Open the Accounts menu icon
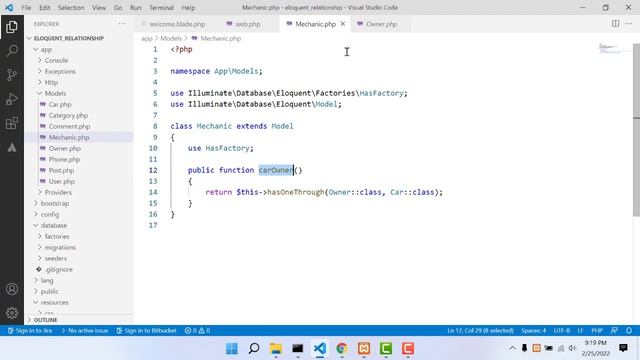 point(12,289)
